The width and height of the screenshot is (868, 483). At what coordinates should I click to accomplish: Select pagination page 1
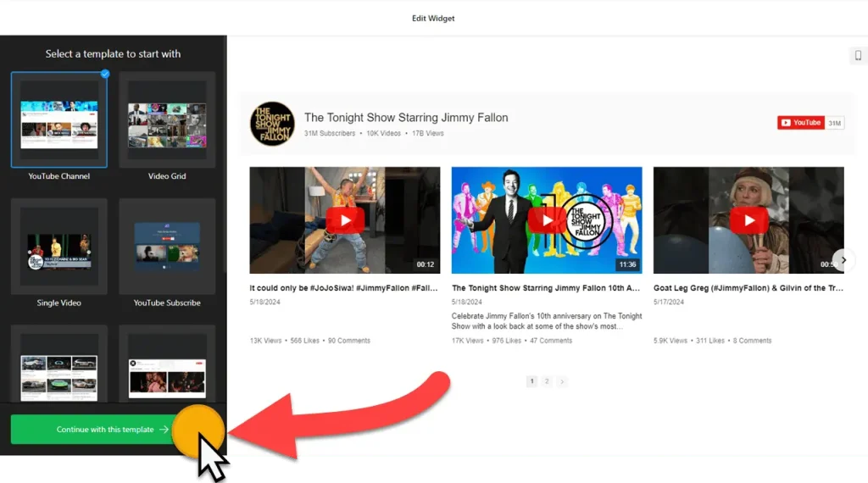[x=531, y=381]
